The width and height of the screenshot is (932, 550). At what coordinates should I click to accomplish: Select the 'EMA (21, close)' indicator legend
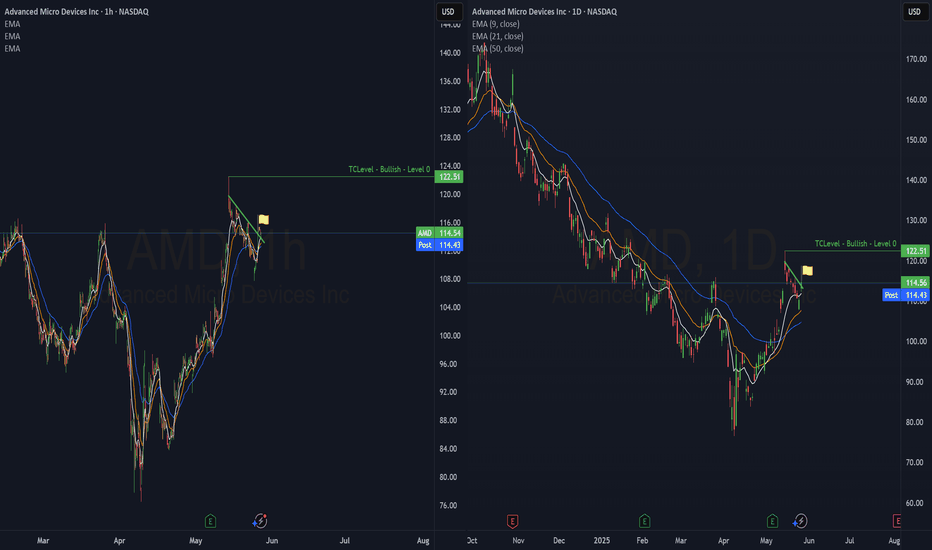[x=498, y=36]
